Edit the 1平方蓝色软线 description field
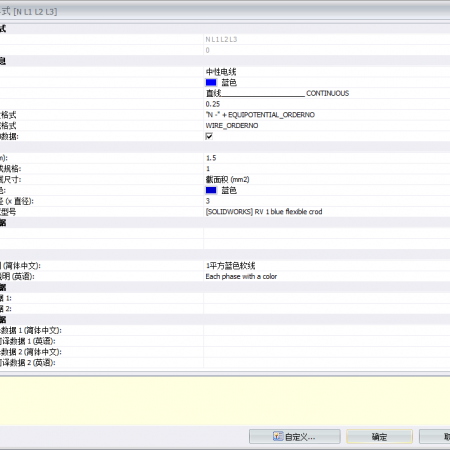Viewport: 450px width, 450px height. tap(327, 266)
